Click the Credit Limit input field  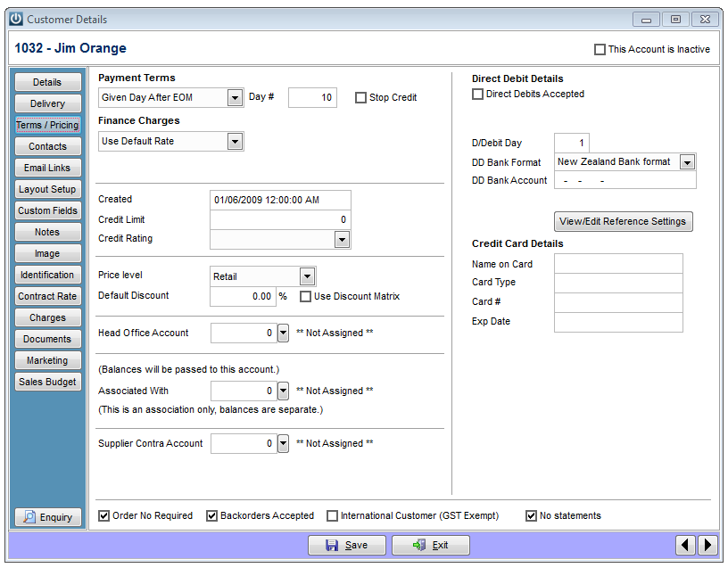[280, 219]
